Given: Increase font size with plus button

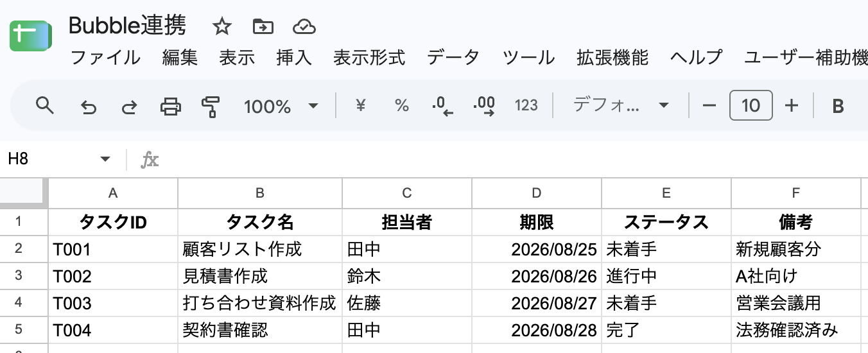Looking at the screenshot, I should point(792,105).
